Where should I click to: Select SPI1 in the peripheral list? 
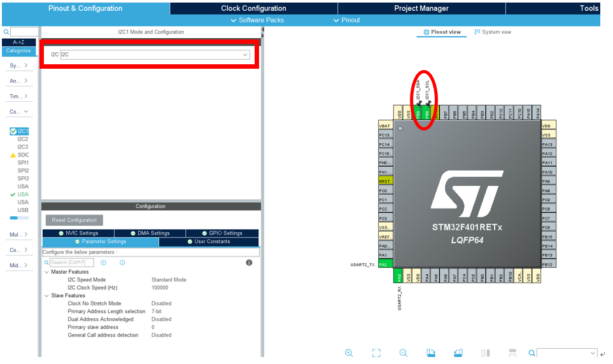click(23, 163)
